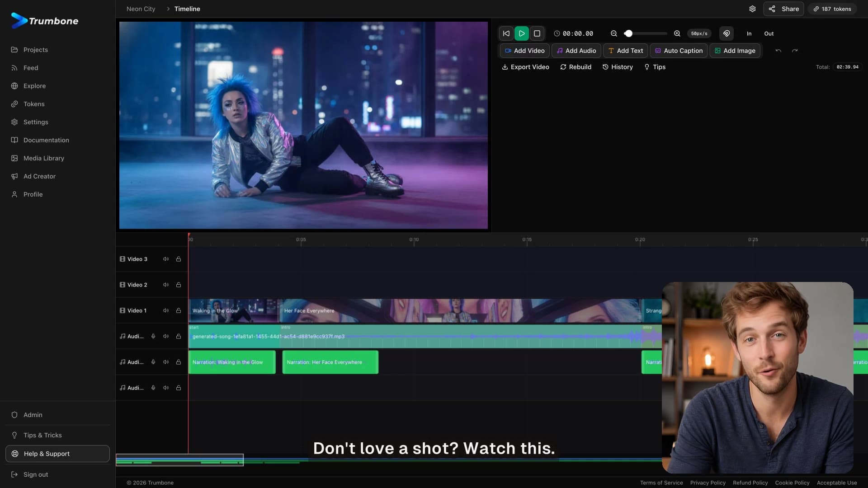Lock the Video 2 track
The image size is (868, 488).
(179, 285)
